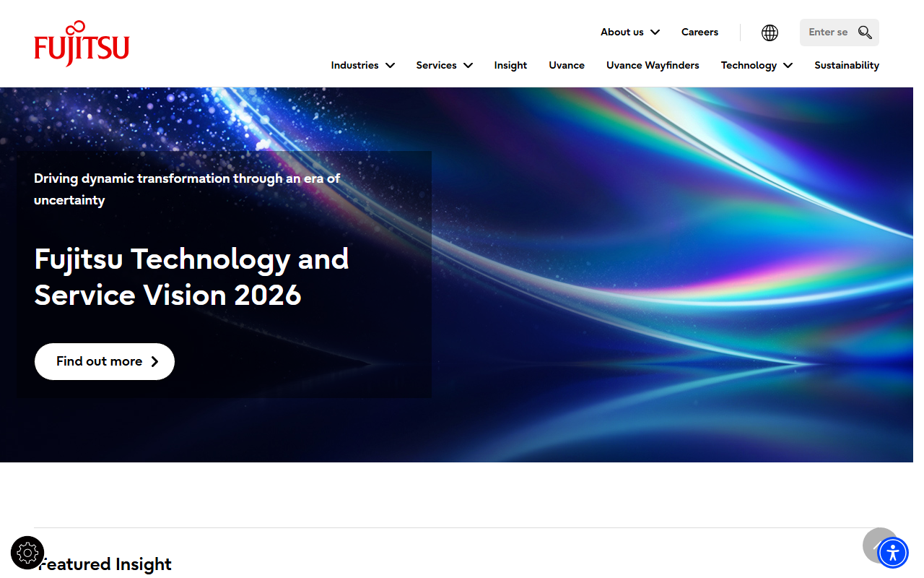Go to the Insight page

coord(510,65)
